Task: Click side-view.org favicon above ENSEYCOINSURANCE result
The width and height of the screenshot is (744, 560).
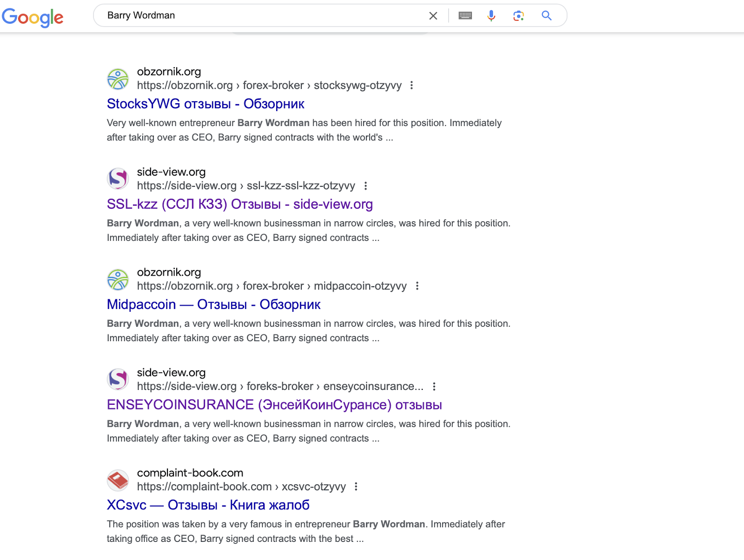Action: 118,380
